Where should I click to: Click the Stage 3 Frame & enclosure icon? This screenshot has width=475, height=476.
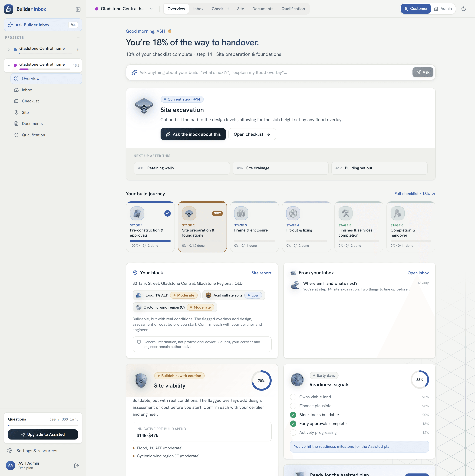[x=241, y=213]
